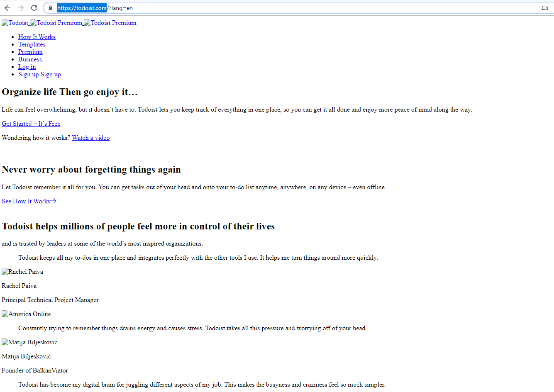554x392 pixels.
Task: Click heading Never worry about forgetting things again
Action: click(x=91, y=170)
